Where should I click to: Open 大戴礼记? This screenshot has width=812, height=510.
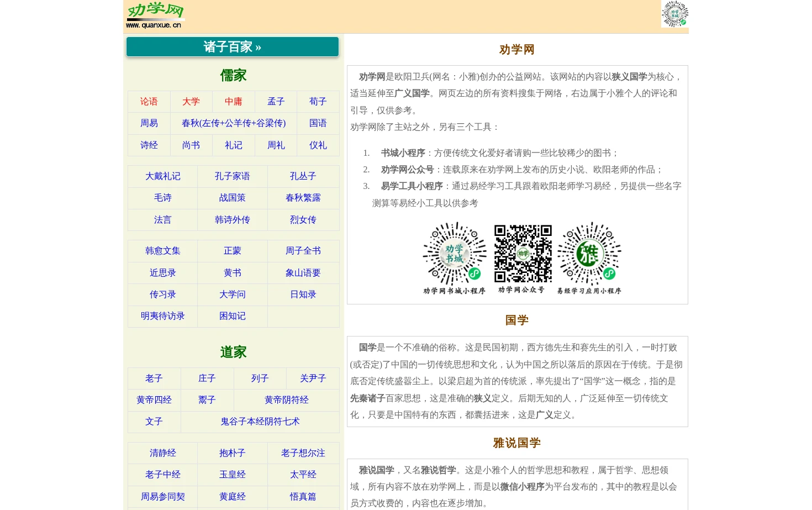point(163,176)
